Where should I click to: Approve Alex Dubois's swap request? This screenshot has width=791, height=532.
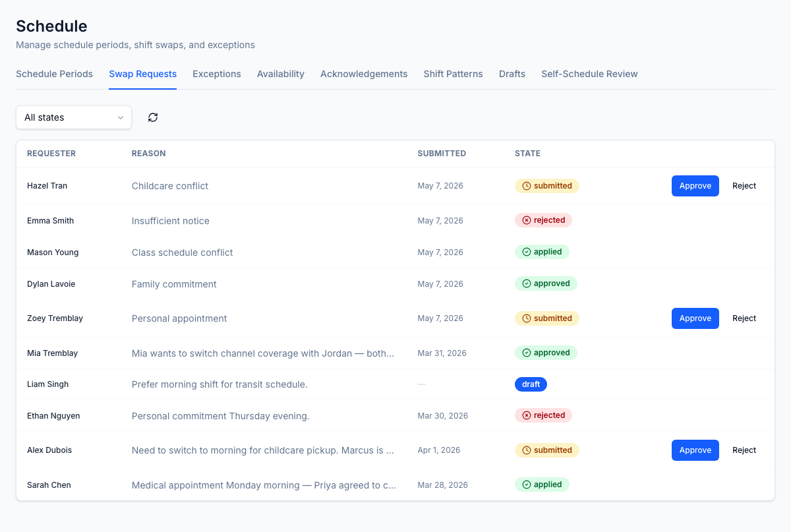695,450
